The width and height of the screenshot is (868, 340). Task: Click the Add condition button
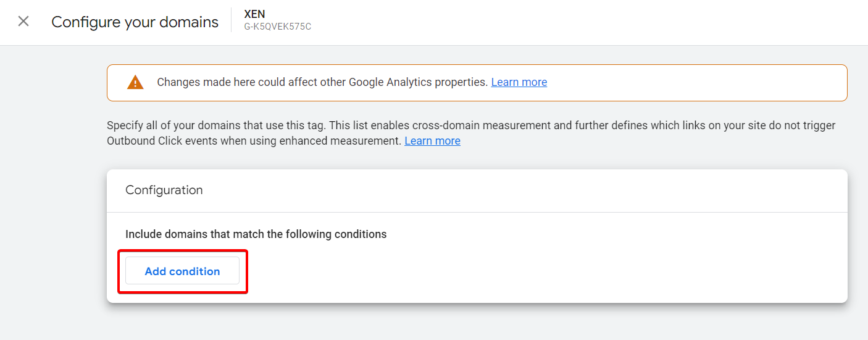[x=182, y=271]
